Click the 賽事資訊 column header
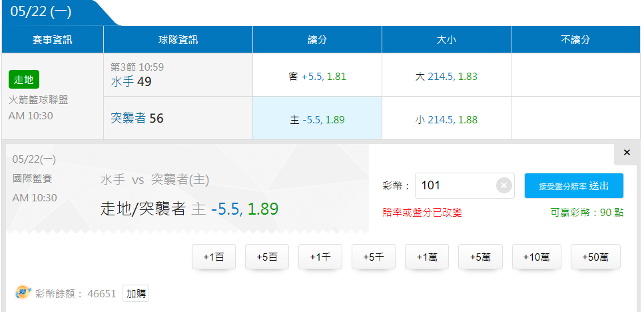Viewport: 644px width, 312px height. click(x=53, y=39)
